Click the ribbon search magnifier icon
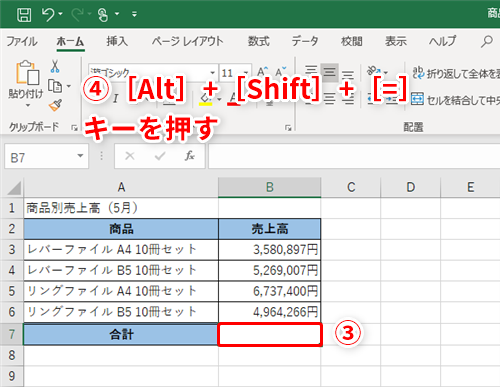Screen dimensions: 500x387 click(487, 41)
